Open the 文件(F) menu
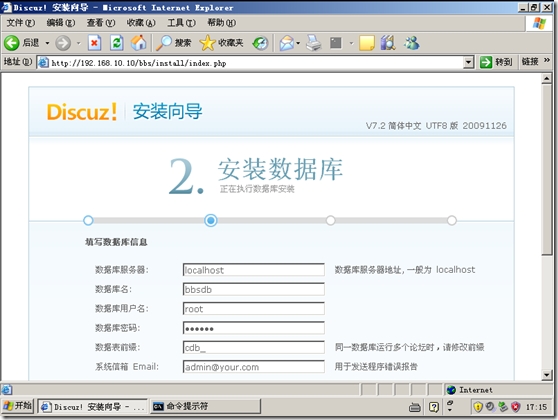This screenshot has height=420, width=558. [x=21, y=23]
